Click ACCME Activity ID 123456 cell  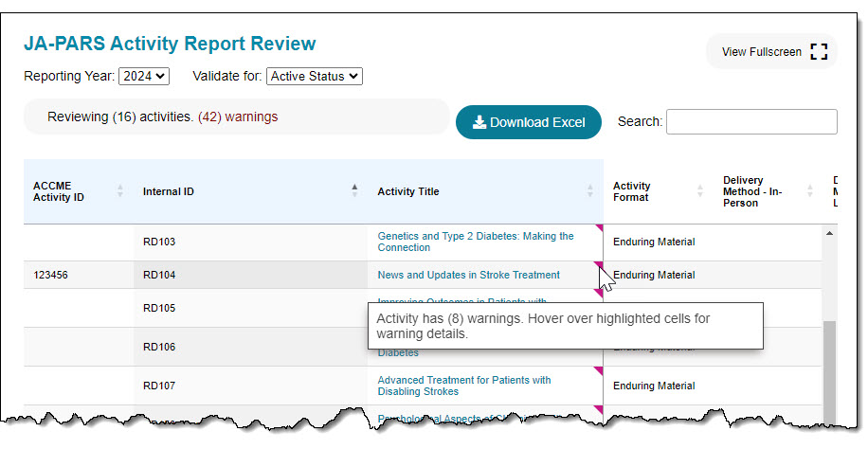tap(79, 275)
